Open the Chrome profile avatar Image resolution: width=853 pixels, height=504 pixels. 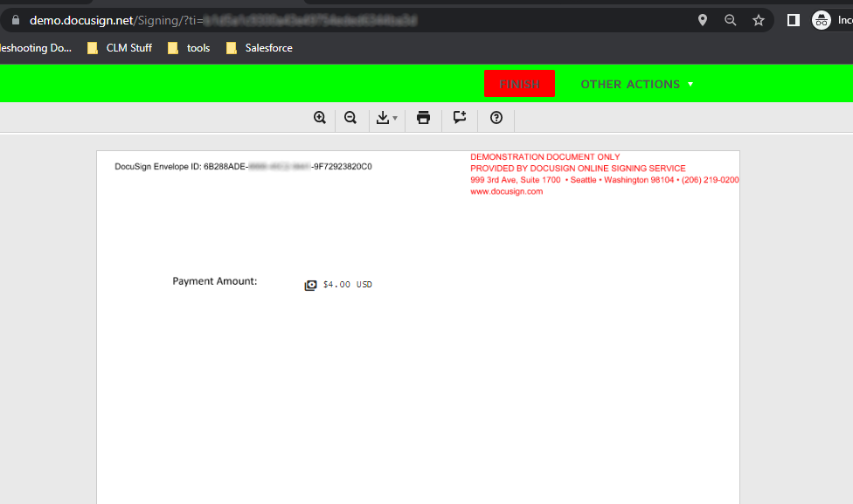click(819, 19)
